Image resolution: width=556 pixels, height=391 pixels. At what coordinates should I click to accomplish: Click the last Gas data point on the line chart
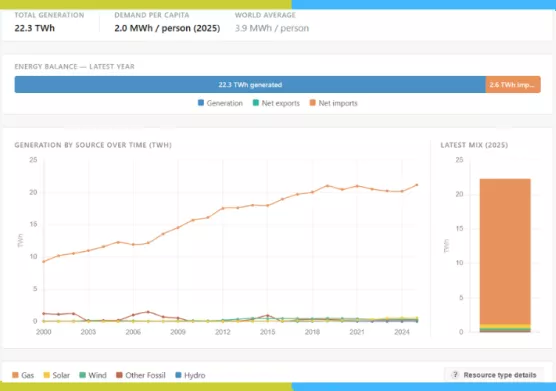(417, 185)
